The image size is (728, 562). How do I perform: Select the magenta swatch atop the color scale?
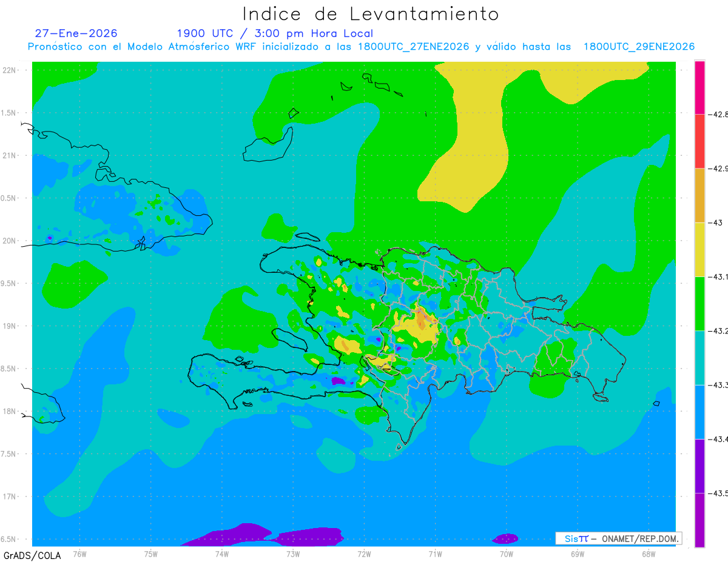699,87
